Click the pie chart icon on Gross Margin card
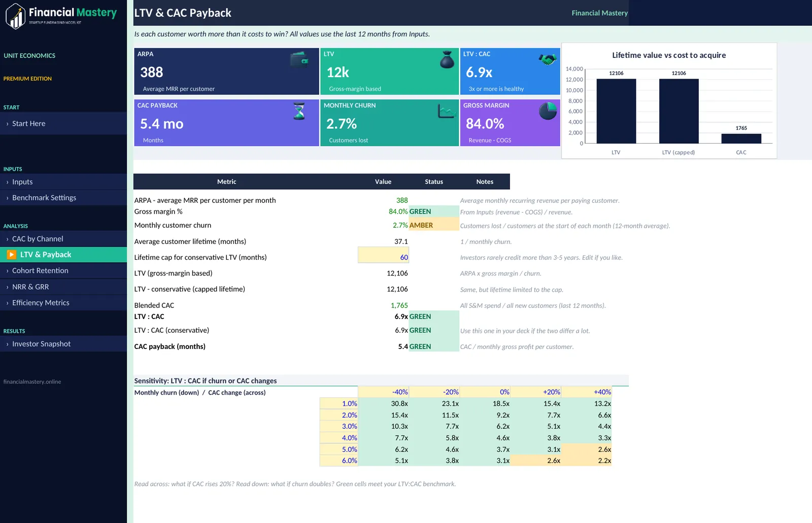812x523 pixels. tap(548, 111)
